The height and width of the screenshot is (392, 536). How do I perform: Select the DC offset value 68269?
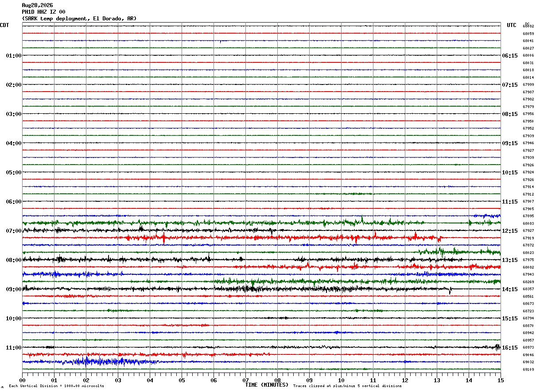pos(528,282)
